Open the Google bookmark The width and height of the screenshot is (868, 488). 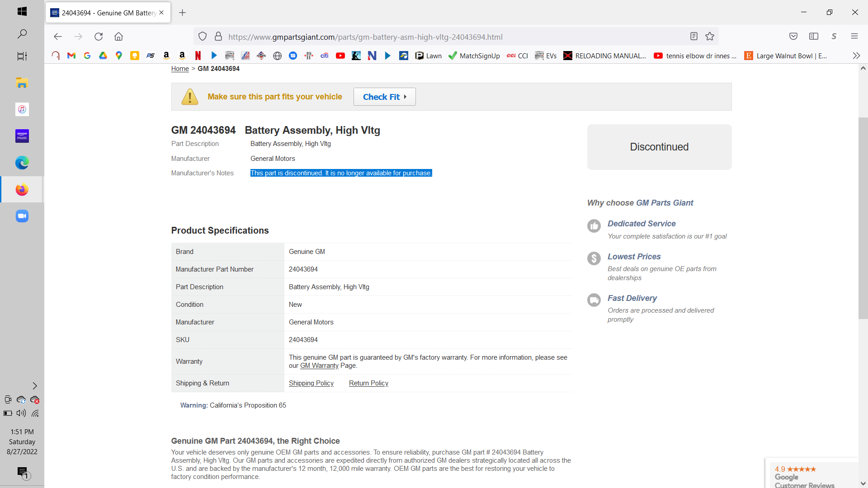(87, 56)
